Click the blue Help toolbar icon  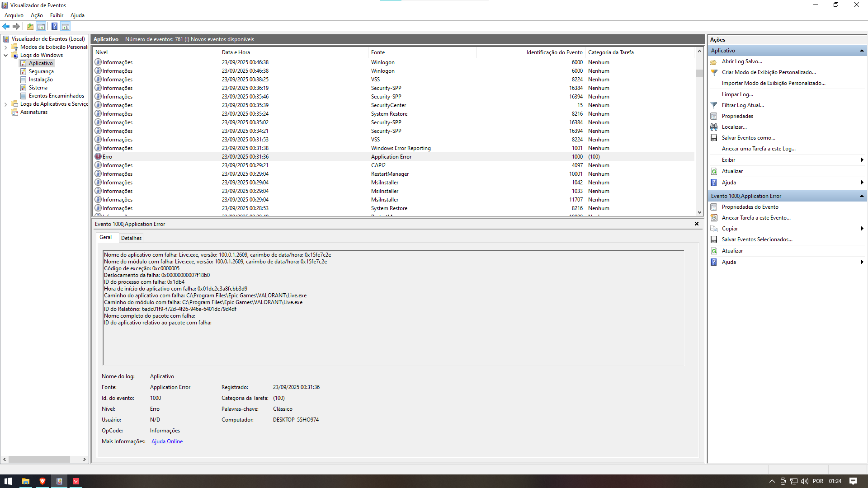point(54,26)
